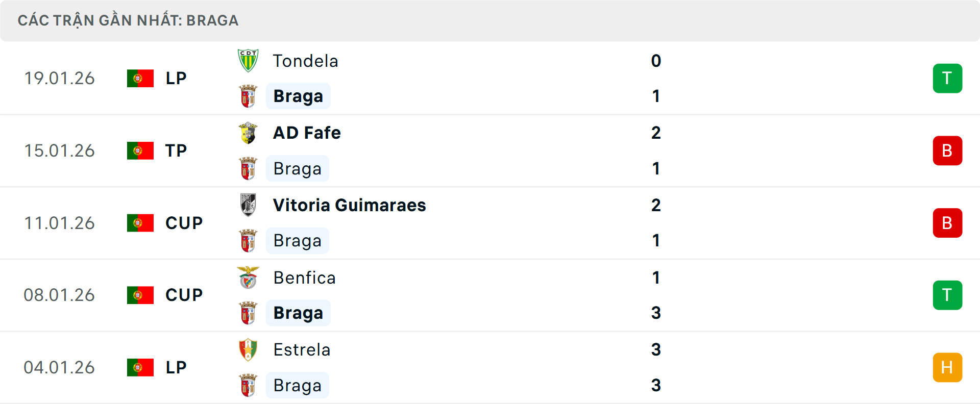The height and width of the screenshot is (404, 980).
Task: Click green T result badge for Tondela match
Action: (947, 79)
